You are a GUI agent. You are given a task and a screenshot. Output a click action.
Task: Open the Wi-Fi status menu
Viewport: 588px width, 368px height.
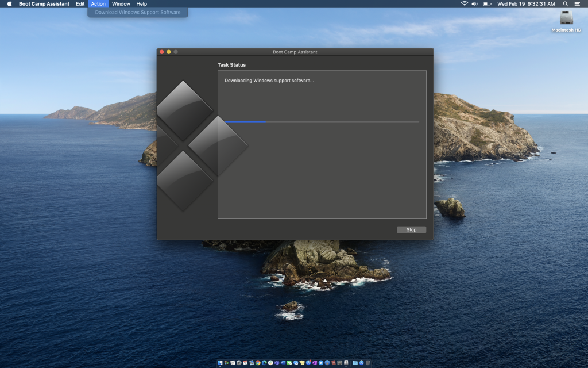pos(464,4)
